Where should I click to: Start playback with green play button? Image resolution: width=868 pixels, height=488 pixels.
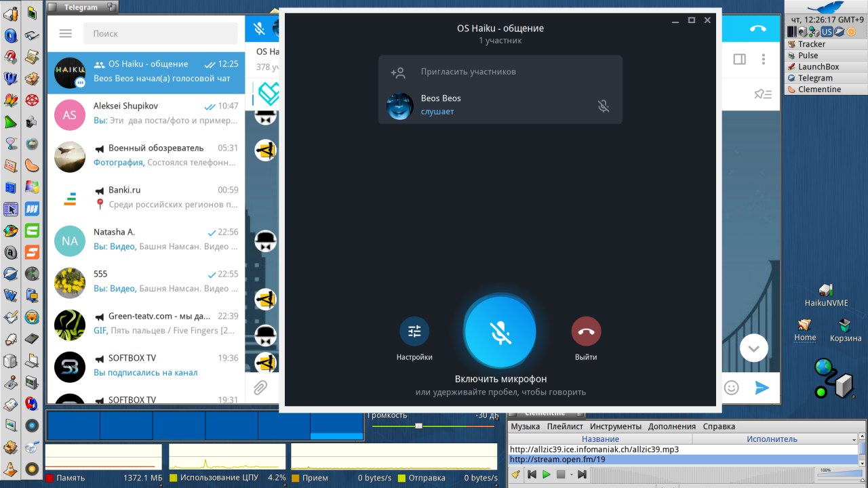[547, 474]
